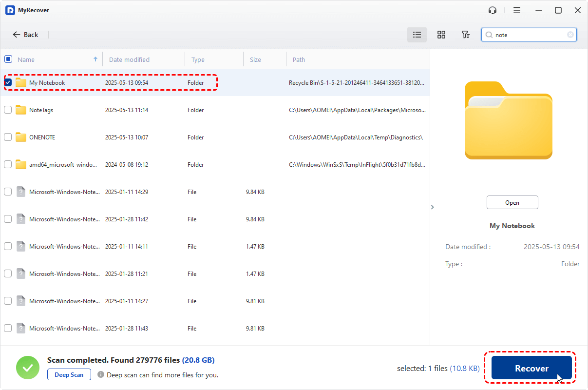Open the headset support icon
This screenshot has height=390, width=588.
pyautogui.click(x=493, y=10)
